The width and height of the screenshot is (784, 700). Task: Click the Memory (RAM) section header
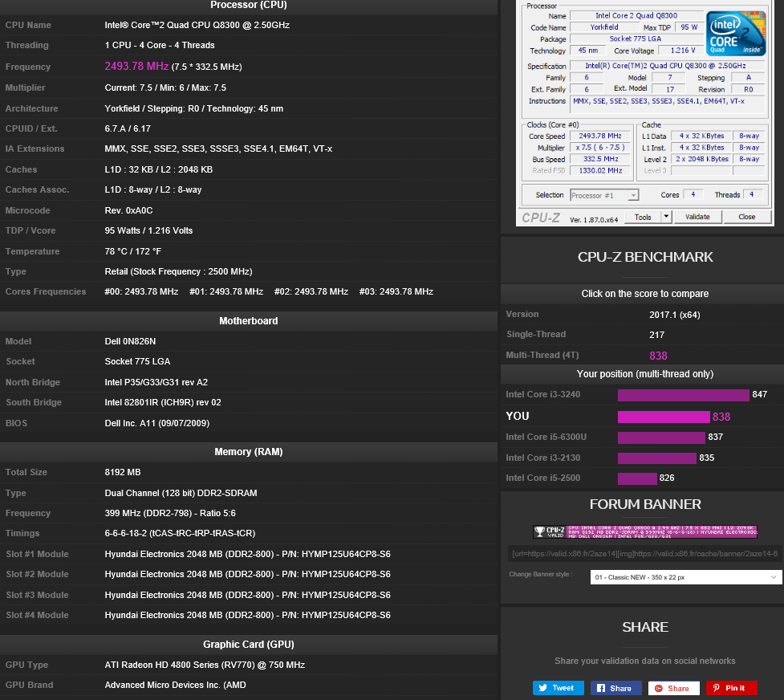click(x=249, y=452)
